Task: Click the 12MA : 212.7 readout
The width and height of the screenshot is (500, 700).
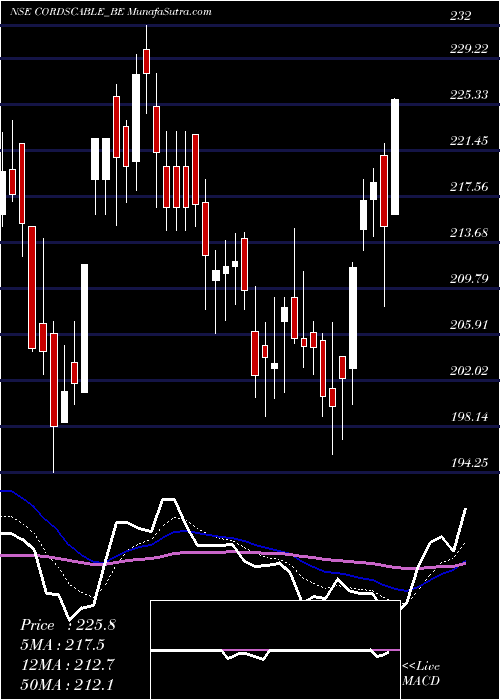Action: click(67, 664)
